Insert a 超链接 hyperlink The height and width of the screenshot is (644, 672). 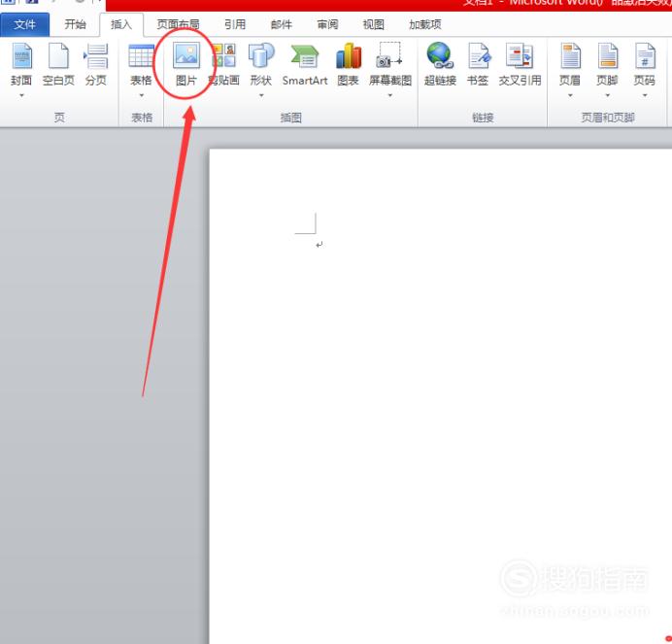(440, 64)
